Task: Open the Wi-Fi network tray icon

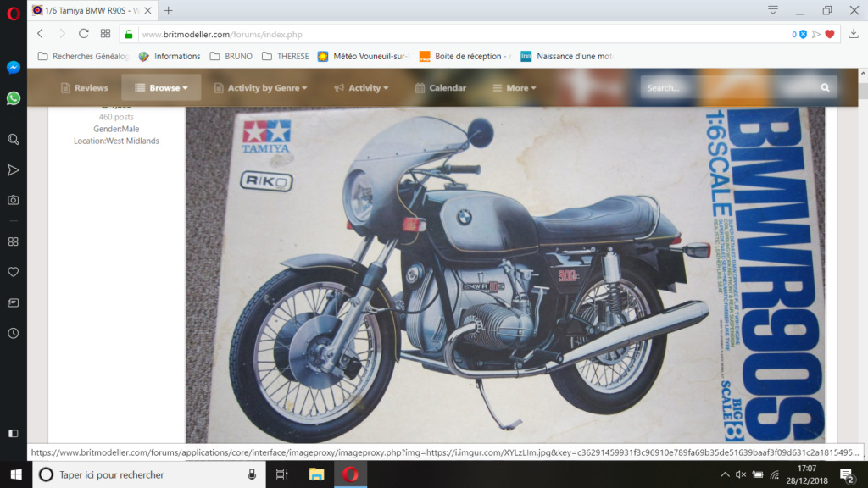Action: pyautogui.click(x=775, y=474)
